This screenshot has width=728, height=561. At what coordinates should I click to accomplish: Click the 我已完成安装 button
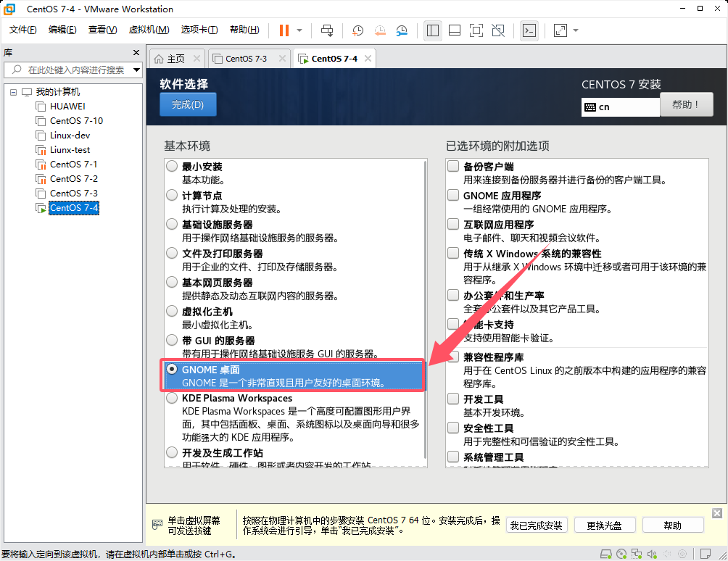pyautogui.click(x=537, y=525)
